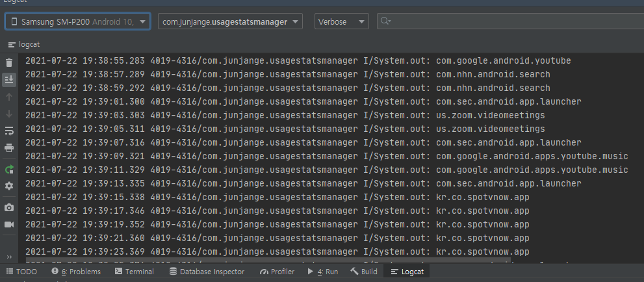Click log line at 19:38:59.292
This screenshot has height=282, width=644.
pyautogui.click(x=287, y=88)
